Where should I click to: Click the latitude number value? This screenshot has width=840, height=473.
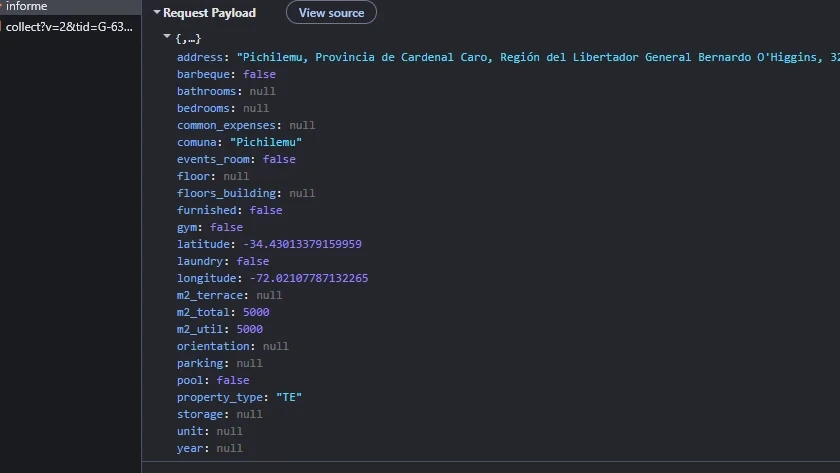point(302,244)
